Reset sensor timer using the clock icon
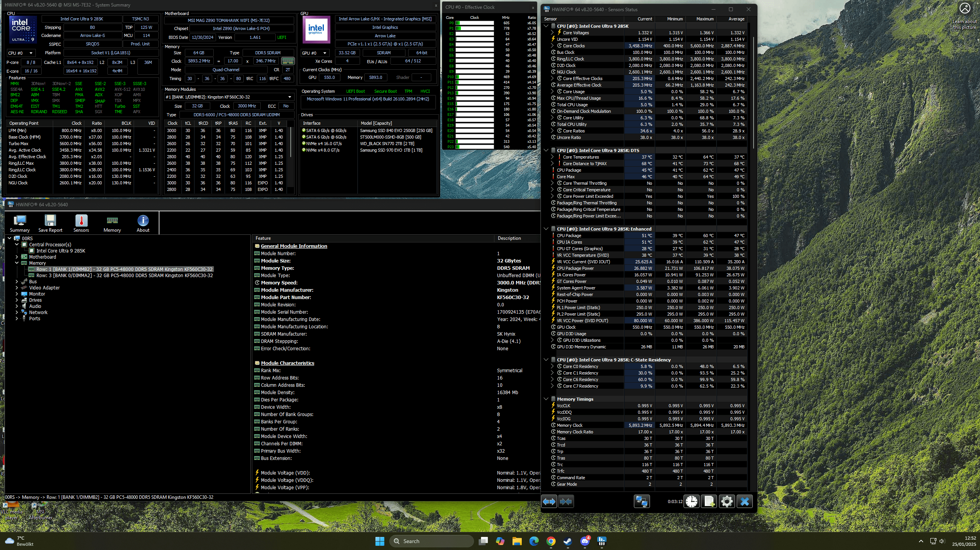980x550 pixels. [692, 502]
